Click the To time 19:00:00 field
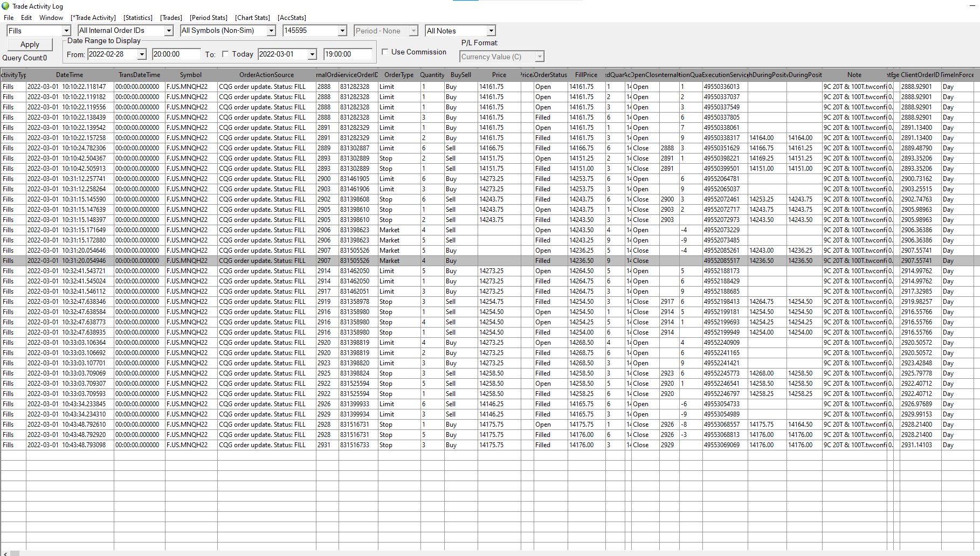Viewport: 980px width, 556px height. 347,54
